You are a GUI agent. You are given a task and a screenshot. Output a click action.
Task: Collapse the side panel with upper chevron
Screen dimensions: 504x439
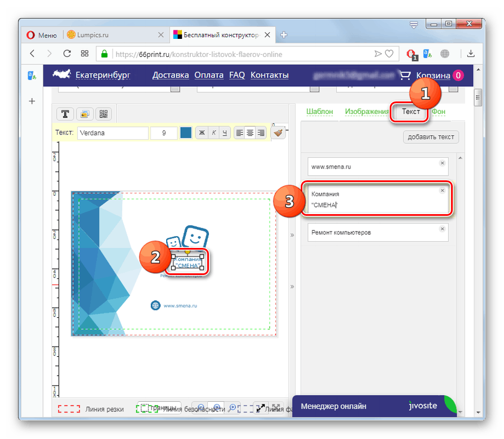292,235
